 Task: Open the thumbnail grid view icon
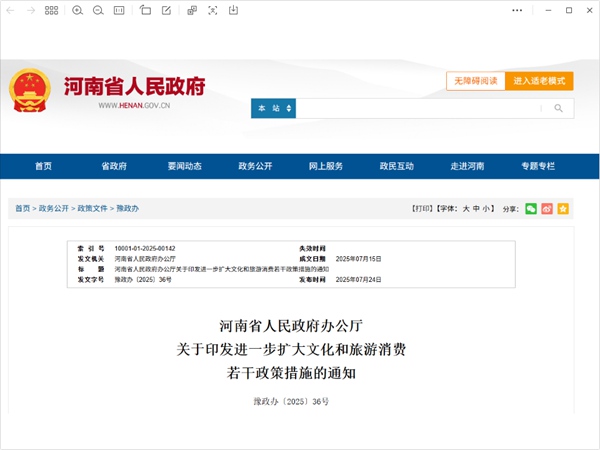51,10
